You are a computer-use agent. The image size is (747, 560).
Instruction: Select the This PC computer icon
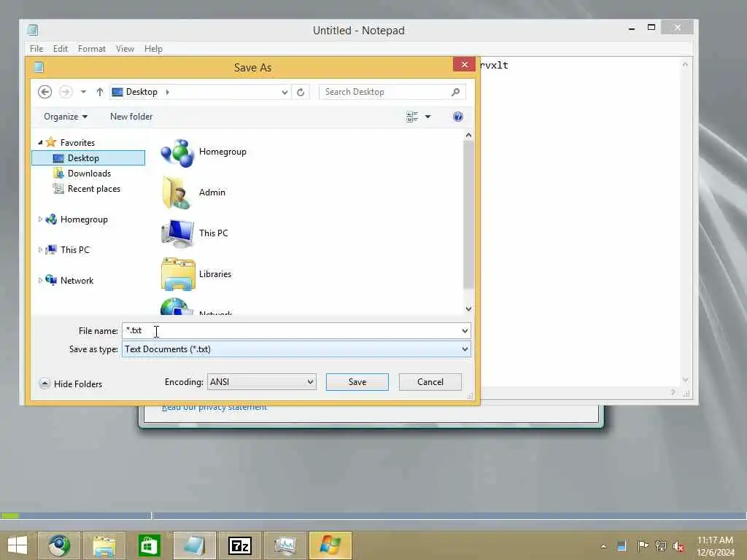[x=177, y=233]
